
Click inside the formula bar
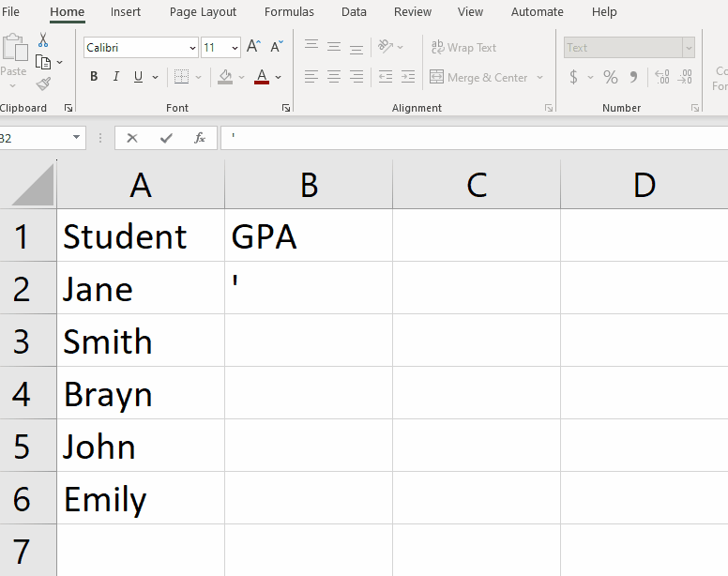(x=474, y=138)
